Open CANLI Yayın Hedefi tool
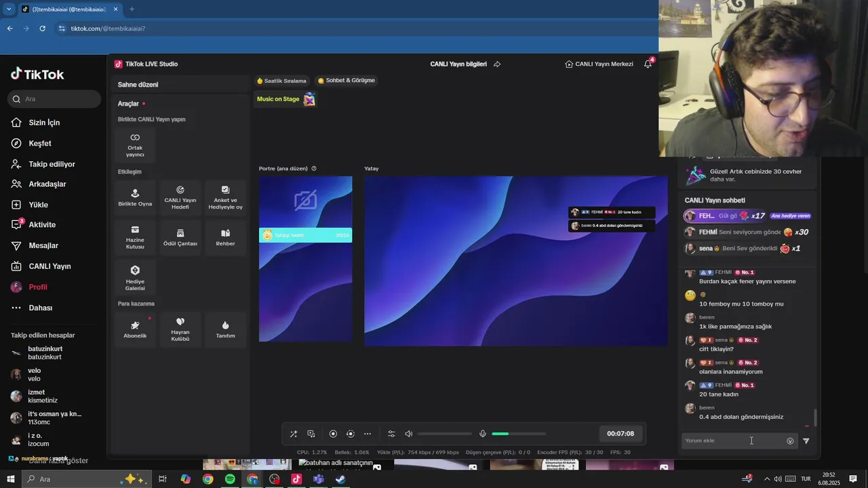 click(x=180, y=197)
